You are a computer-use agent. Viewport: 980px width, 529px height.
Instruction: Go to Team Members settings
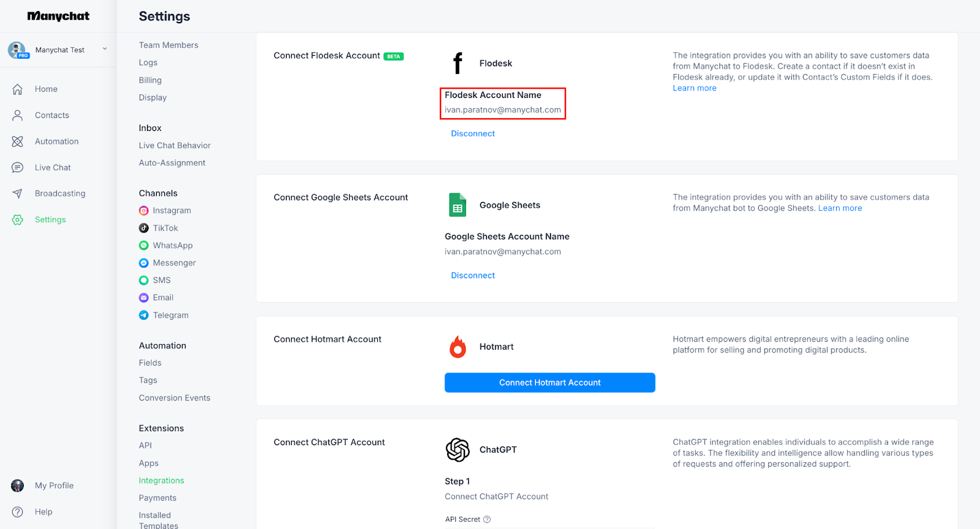click(168, 45)
